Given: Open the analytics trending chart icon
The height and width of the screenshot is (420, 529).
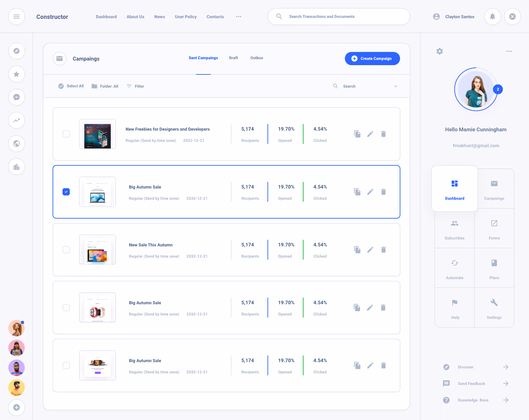Looking at the screenshot, I should 16,120.
